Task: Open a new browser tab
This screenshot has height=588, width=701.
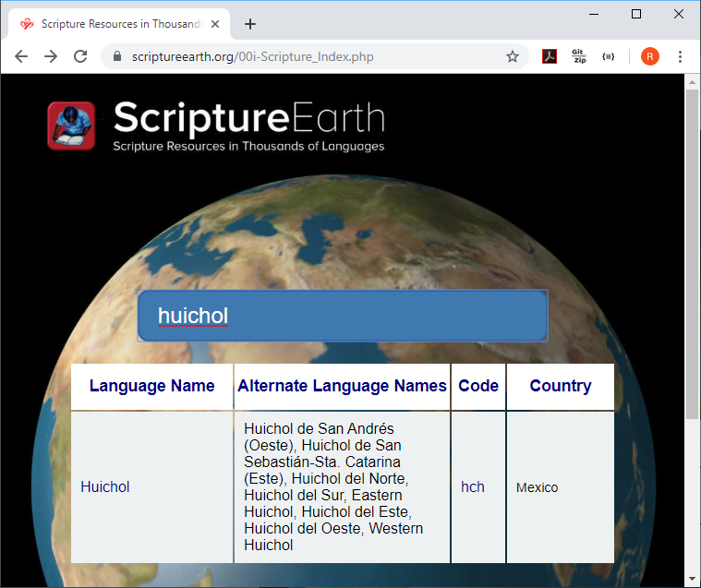Action: pos(250,24)
